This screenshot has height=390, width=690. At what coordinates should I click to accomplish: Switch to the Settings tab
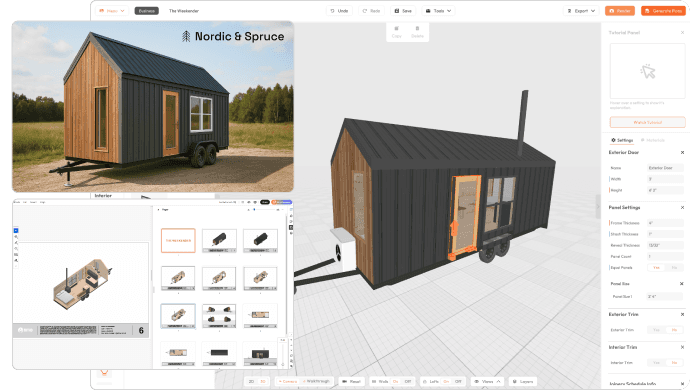click(x=622, y=140)
